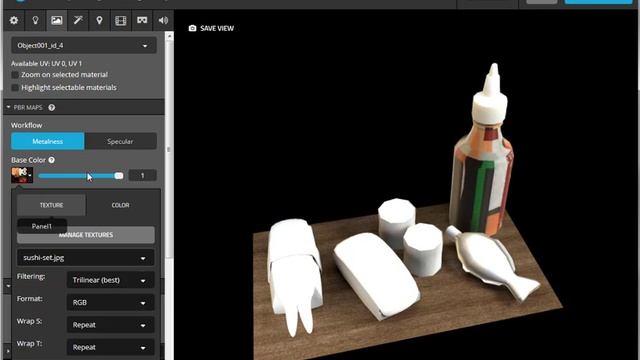Click the fish-shaped soy container model
This screenshot has width=640, height=360.
[490, 261]
